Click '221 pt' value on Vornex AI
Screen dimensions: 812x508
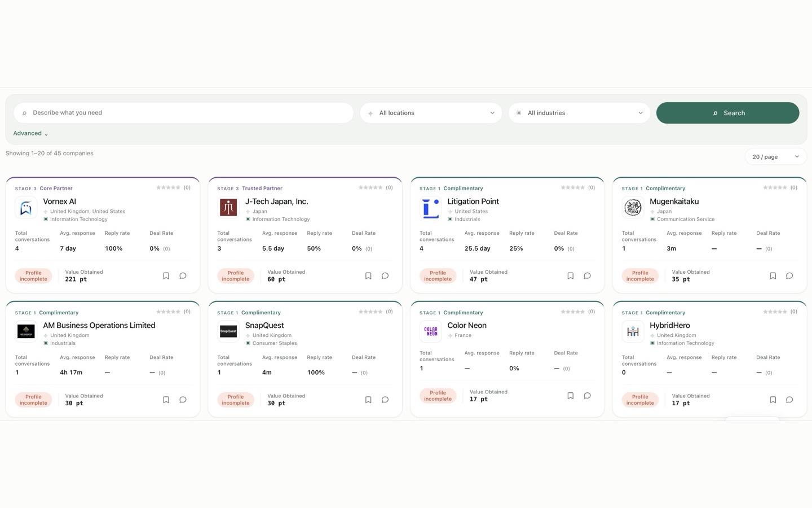click(x=76, y=279)
